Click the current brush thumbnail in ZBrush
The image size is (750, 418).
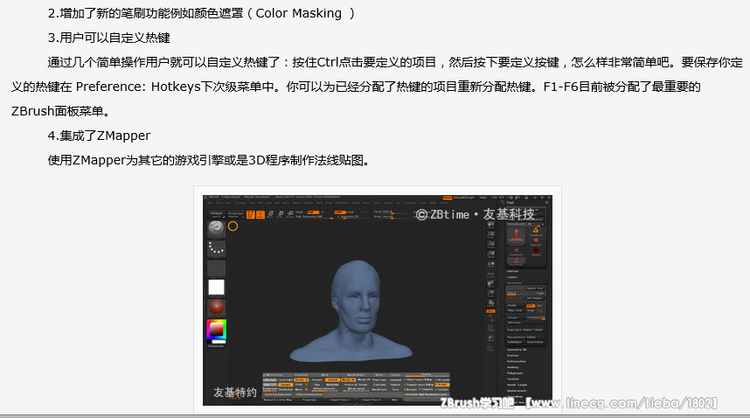(x=216, y=228)
